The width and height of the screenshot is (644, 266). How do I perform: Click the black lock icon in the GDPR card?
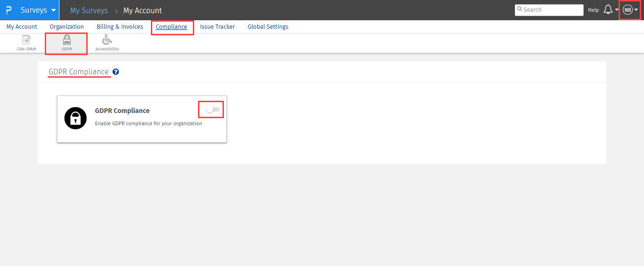tap(75, 118)
